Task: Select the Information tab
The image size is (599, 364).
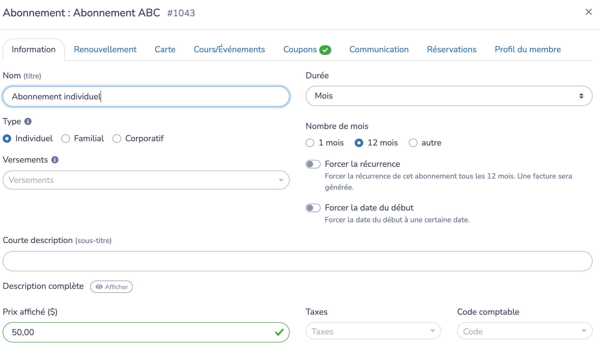Action: (x=34, y=50)
